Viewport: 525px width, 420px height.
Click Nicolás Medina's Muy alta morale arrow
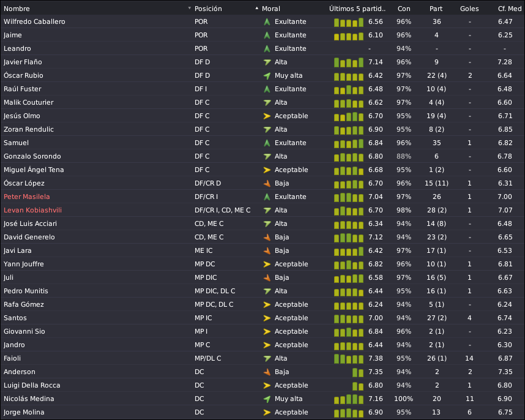267,399
